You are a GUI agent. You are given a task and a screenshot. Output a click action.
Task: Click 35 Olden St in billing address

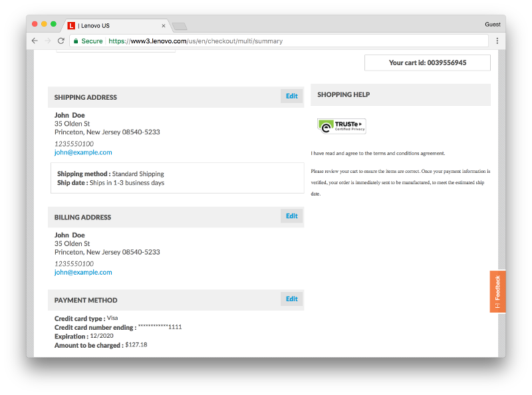click(x=72, y=243)
